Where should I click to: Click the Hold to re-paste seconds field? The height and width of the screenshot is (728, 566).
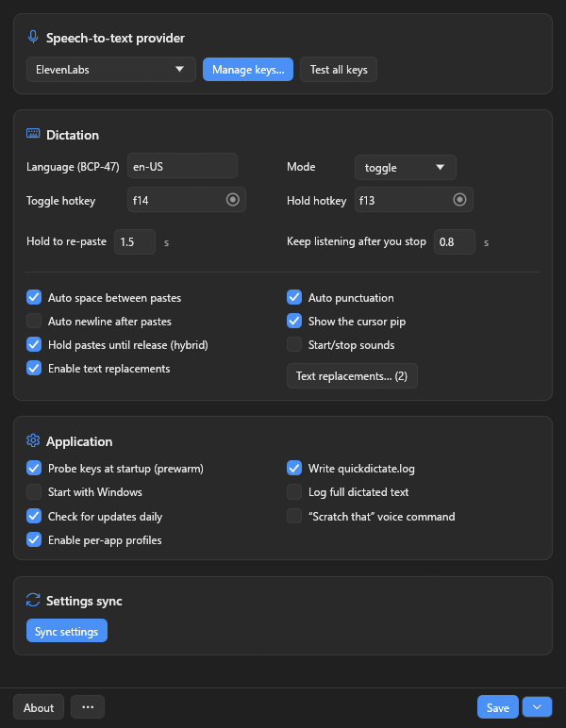(135, 242)
